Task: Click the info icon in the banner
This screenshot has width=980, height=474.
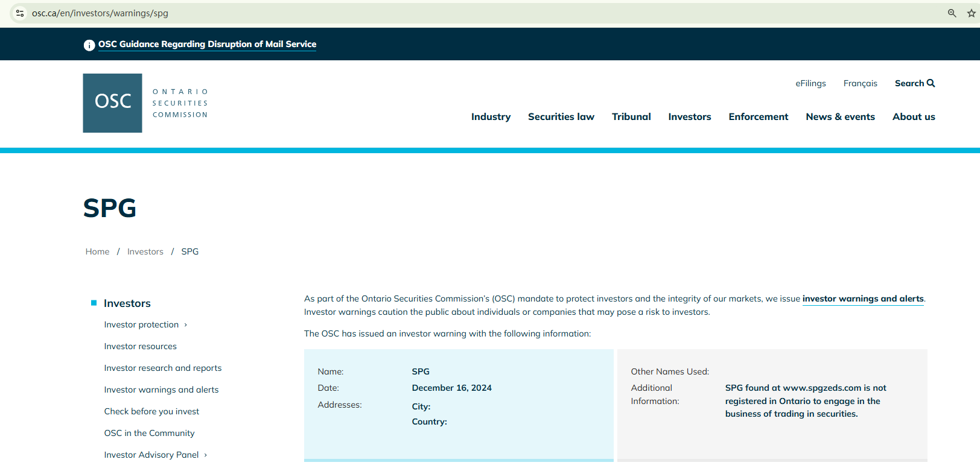Action: coord(89,45)
